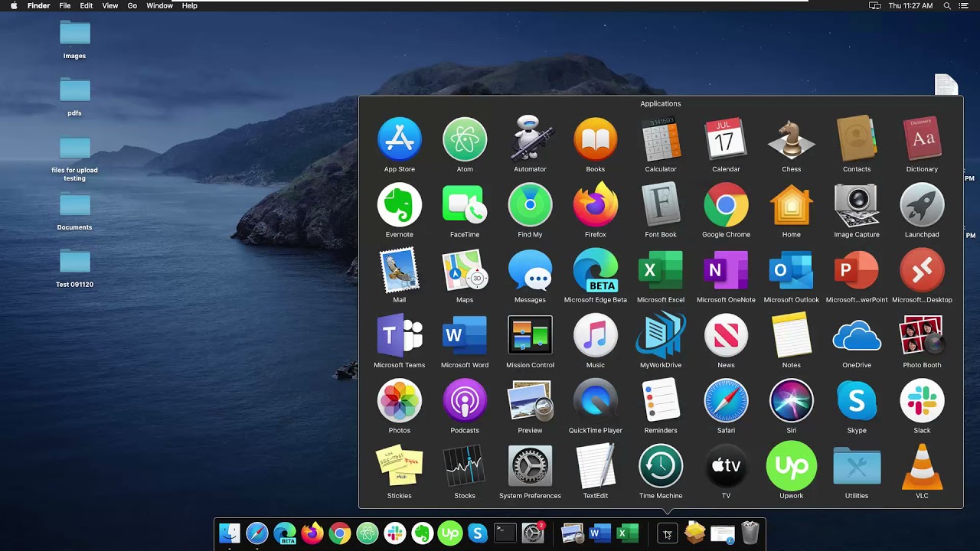980x551 pixels.
Task: Click the Terminal icon in the Dock
Action: 505,533
